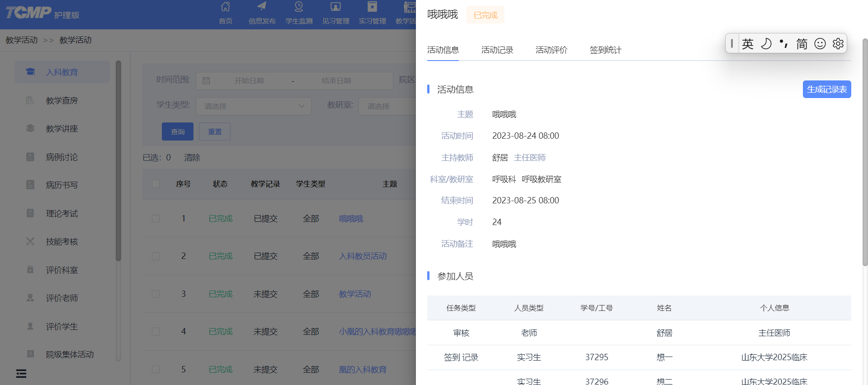Toggle IME 简 simplified Chinese icon
868x385 pixels.
[802, 43]
